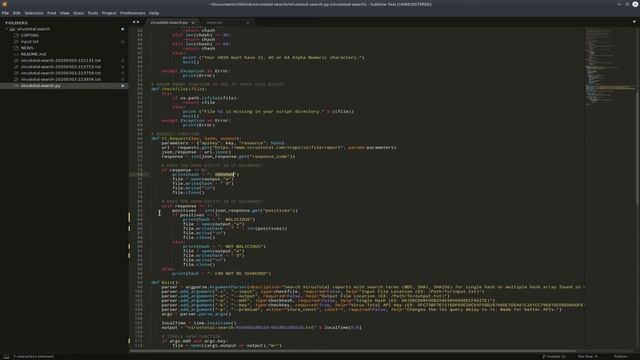Click the input.txt file icon
Viewport: 640px width, 360px height.
click(16, 42)
